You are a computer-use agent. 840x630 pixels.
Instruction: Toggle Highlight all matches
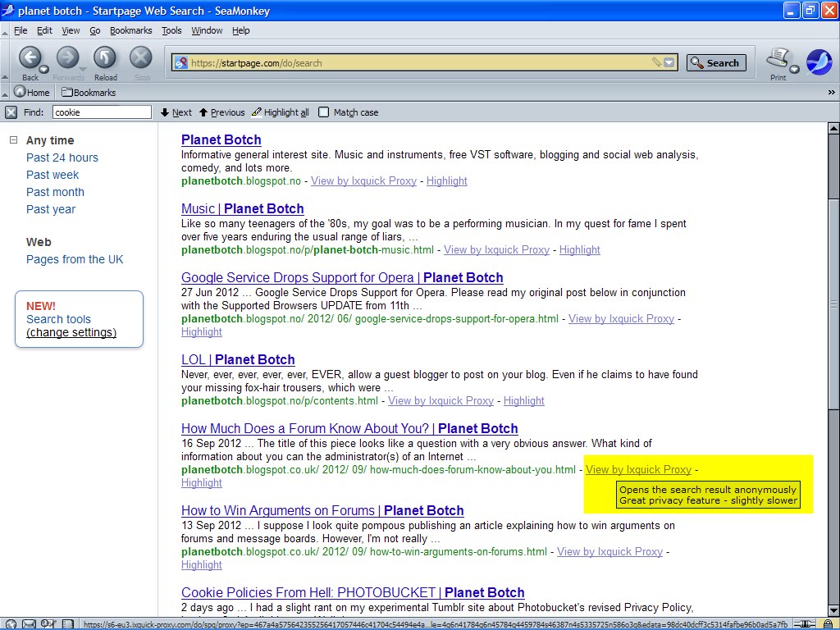281,112
